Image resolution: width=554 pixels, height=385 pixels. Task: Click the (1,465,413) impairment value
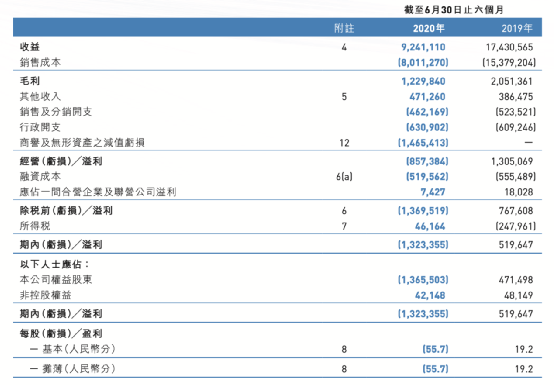click(x=423, y=143)
